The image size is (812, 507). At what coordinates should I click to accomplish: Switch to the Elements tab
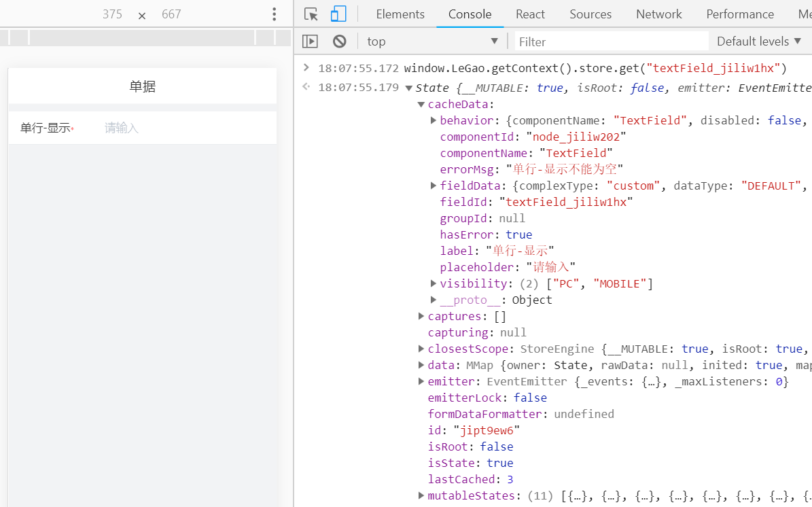[400, 14]
